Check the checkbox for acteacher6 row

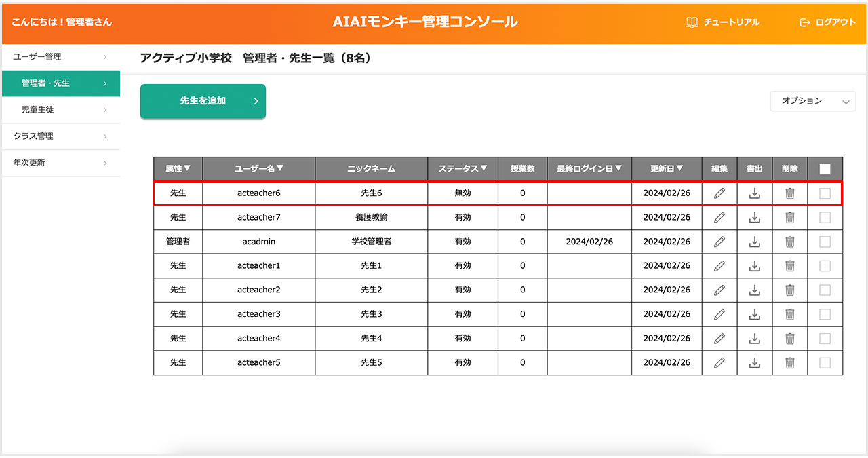pos(825,193)
